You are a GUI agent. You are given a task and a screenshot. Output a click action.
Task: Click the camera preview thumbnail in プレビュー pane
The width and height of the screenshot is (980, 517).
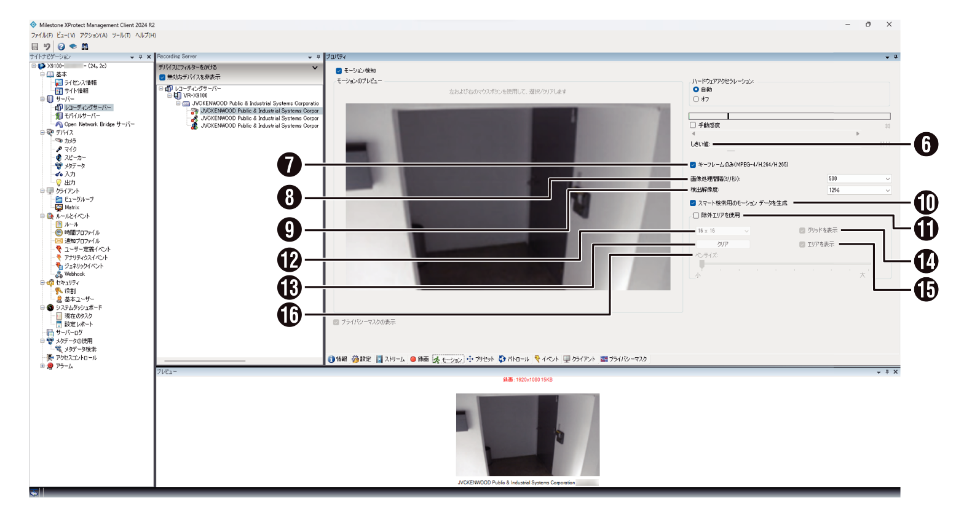[x=528, y=435]
